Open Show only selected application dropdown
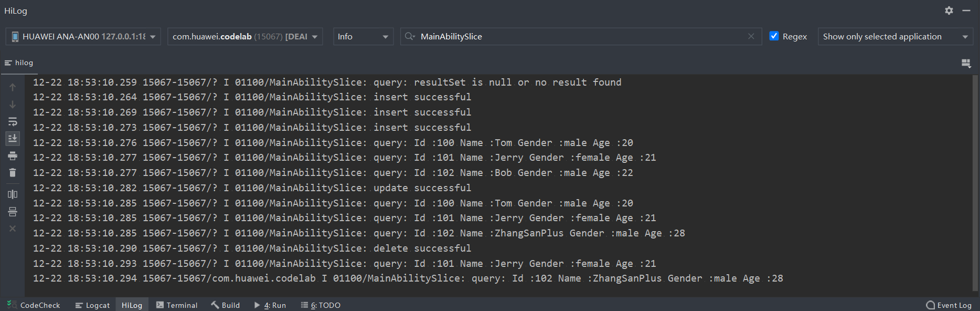The height and width of the screenshot is (311, 980). tap(895, 36)
